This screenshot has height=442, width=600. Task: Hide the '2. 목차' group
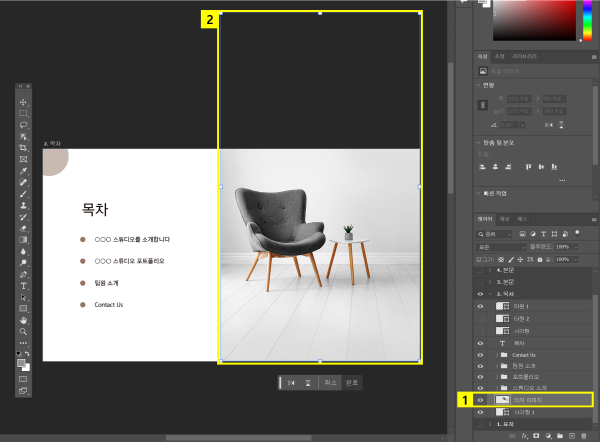pyautogui.click(x=480, y=294)
